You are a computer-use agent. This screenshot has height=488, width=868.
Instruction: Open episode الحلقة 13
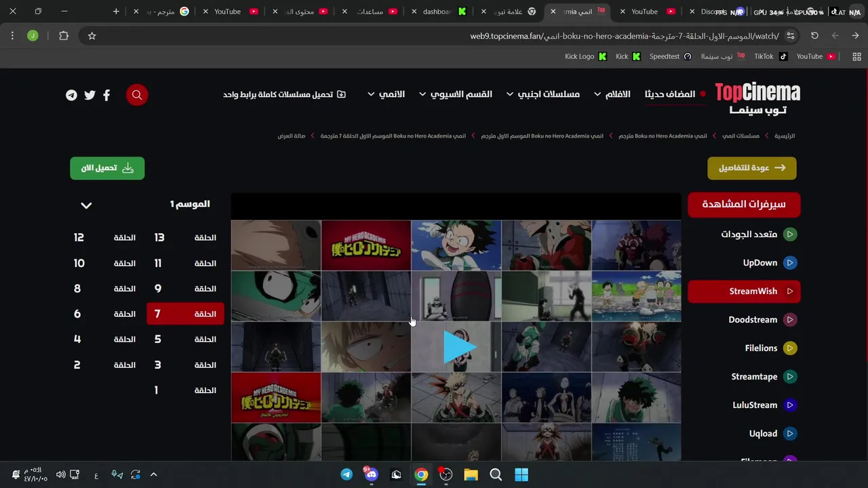click(x=185, y=238)
